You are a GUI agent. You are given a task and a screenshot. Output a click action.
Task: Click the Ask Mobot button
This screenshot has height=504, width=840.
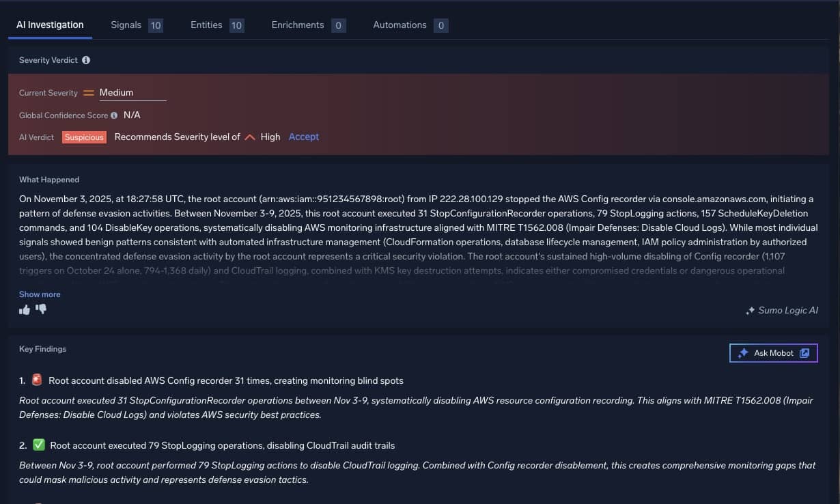pyautogui.click(x=772, y=353)
